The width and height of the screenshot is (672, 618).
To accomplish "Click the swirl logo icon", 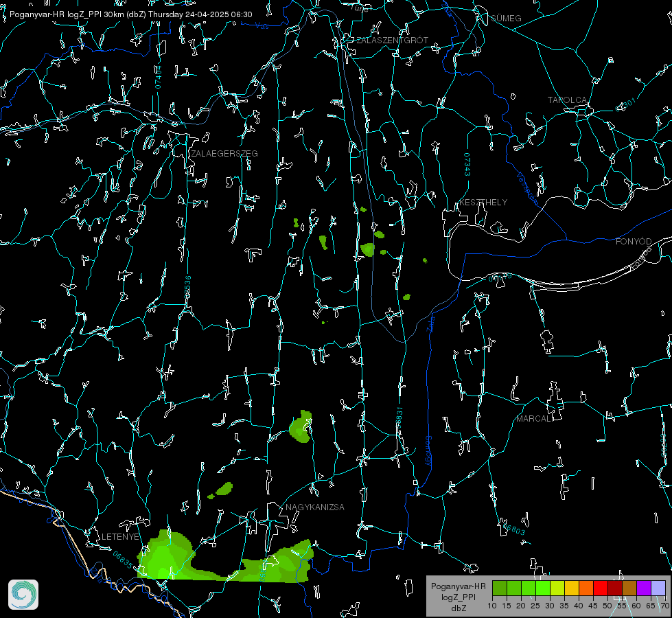I will point(23,595).
